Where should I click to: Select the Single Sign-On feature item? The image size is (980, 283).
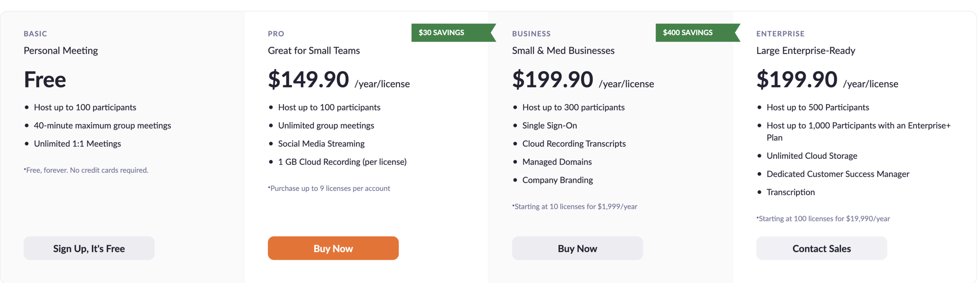coord(550,125)
